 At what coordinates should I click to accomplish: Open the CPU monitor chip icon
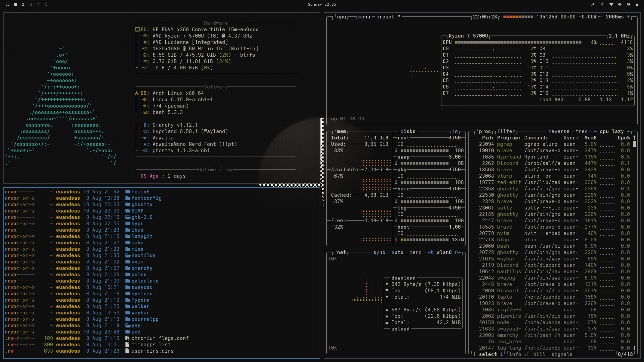point(628,4)
